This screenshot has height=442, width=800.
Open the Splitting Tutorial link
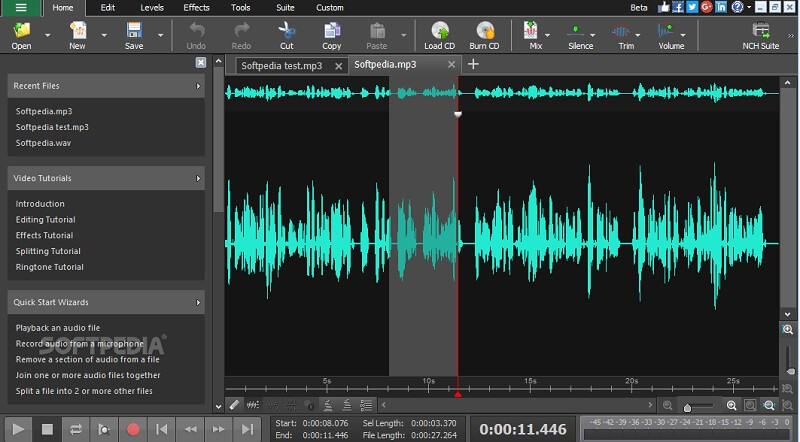(x=48, y=251)
